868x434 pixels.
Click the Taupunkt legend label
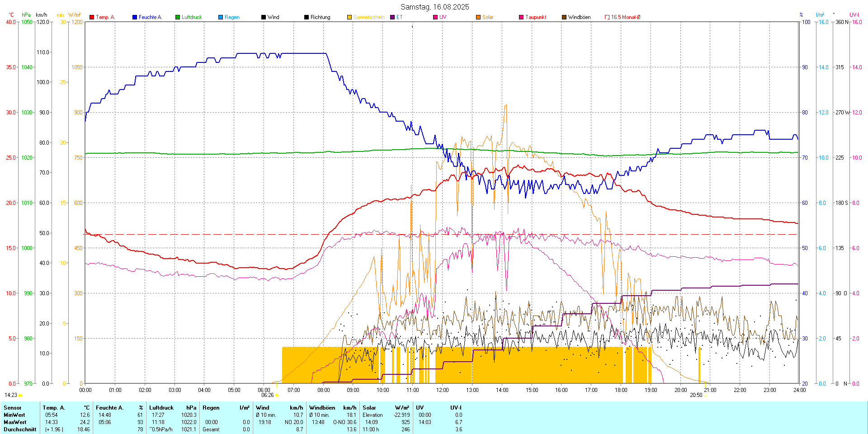tap(536, 17)
